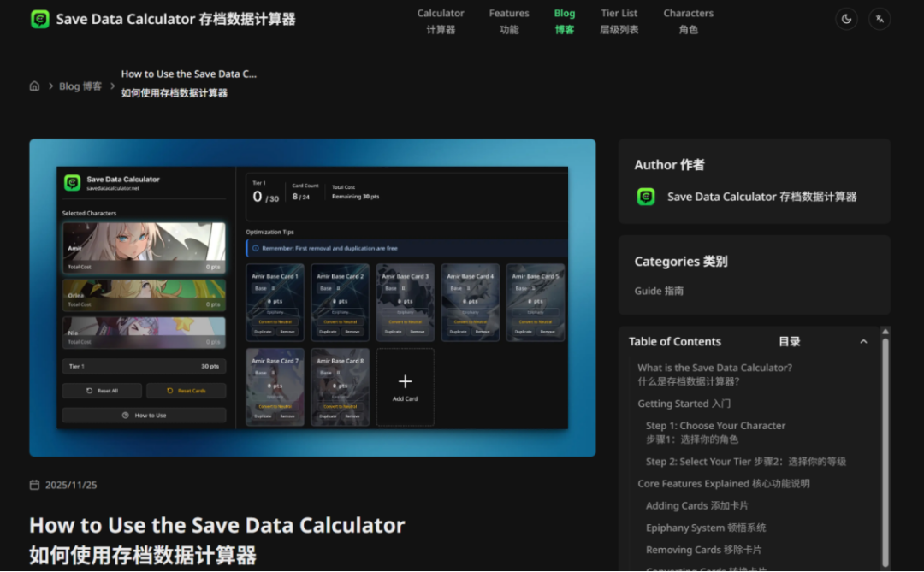Image resolution: width=924 pixels, height=572 pixels.
Task: Jump to Core Features Explained section
Action: point(724,484)
